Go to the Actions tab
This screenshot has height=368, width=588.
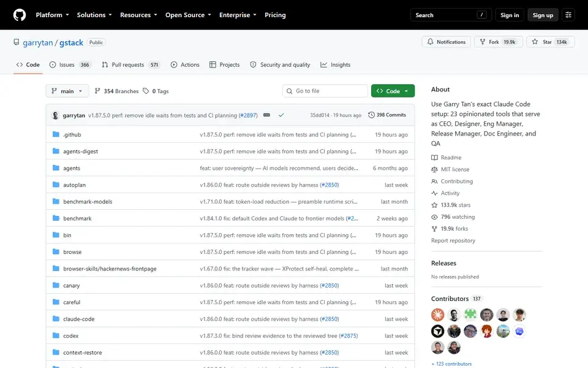point(185,64)
